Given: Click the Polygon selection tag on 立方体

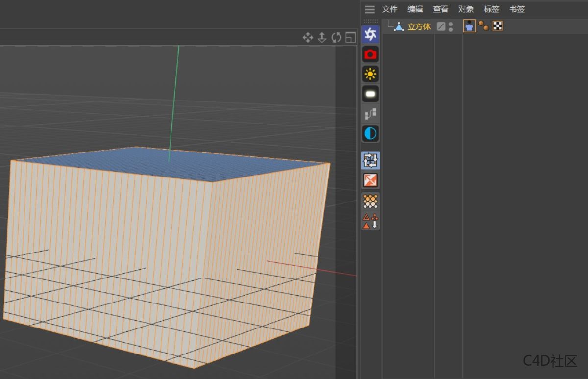Looking at the screenshot, I should 469,26.
